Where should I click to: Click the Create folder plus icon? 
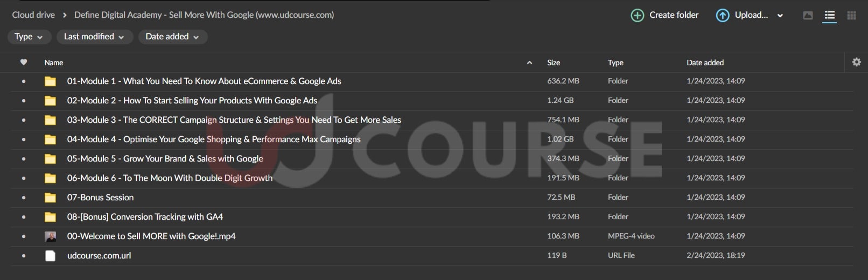(x=637, y=16)
